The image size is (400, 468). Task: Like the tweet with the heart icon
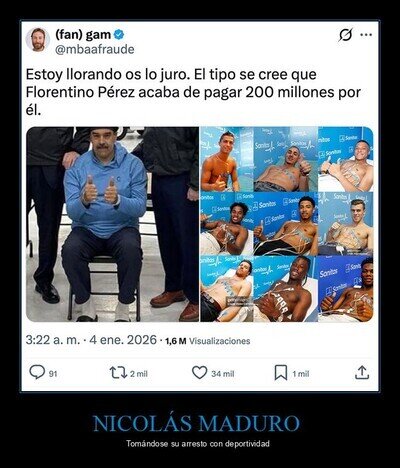(200, 372)
